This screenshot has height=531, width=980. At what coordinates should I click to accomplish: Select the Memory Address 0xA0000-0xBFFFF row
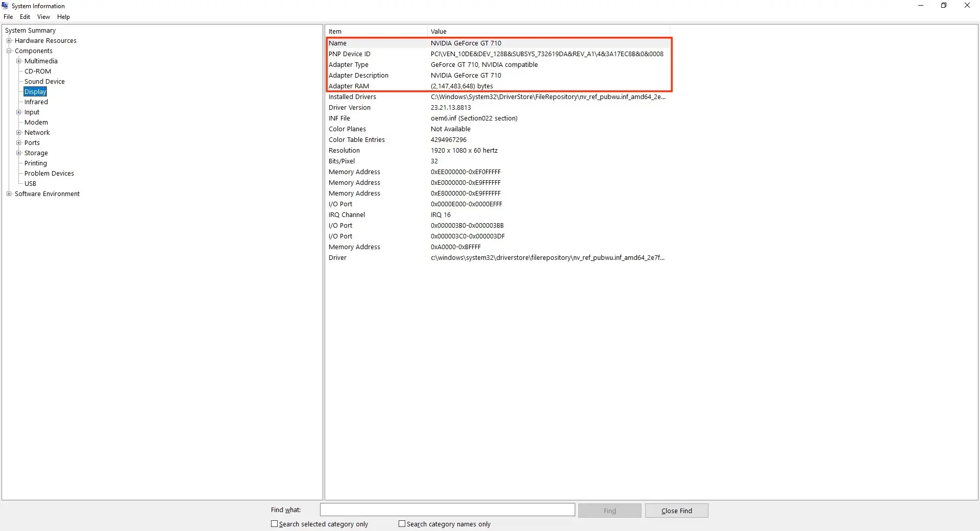498,247
